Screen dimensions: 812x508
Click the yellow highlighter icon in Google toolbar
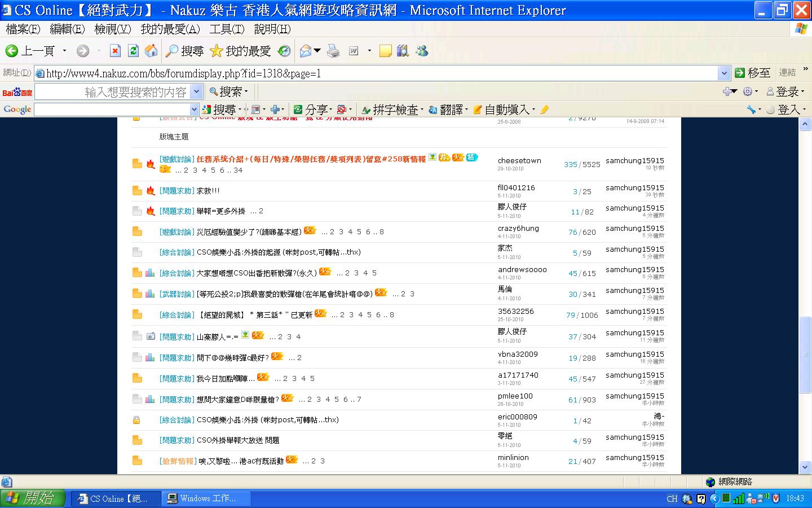(x=544, y=110)
